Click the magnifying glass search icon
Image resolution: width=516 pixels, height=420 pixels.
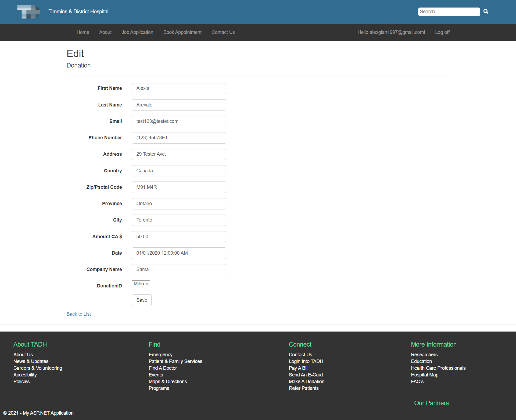tap(486, 12)
